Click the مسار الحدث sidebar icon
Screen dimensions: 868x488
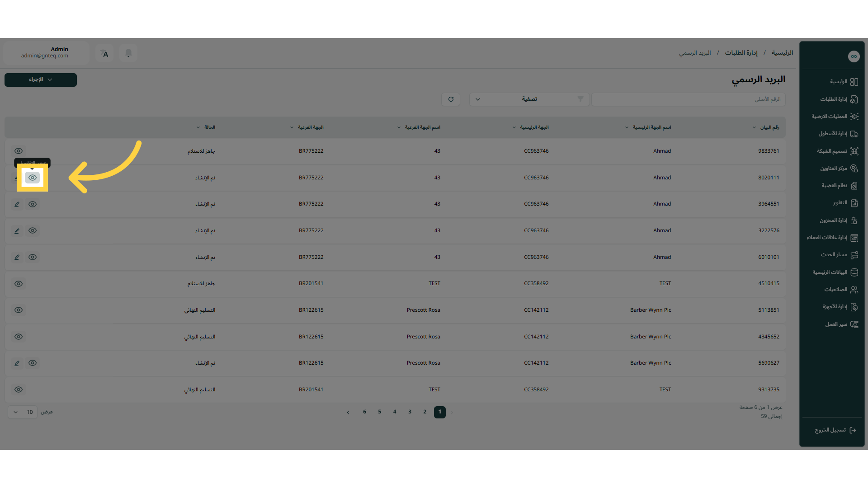(854, 255)
